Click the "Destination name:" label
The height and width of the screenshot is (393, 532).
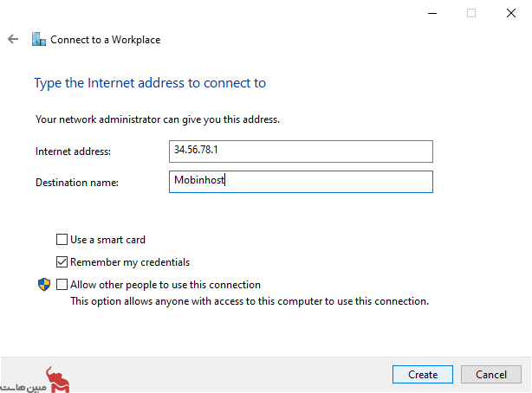[x=77, y=183]
